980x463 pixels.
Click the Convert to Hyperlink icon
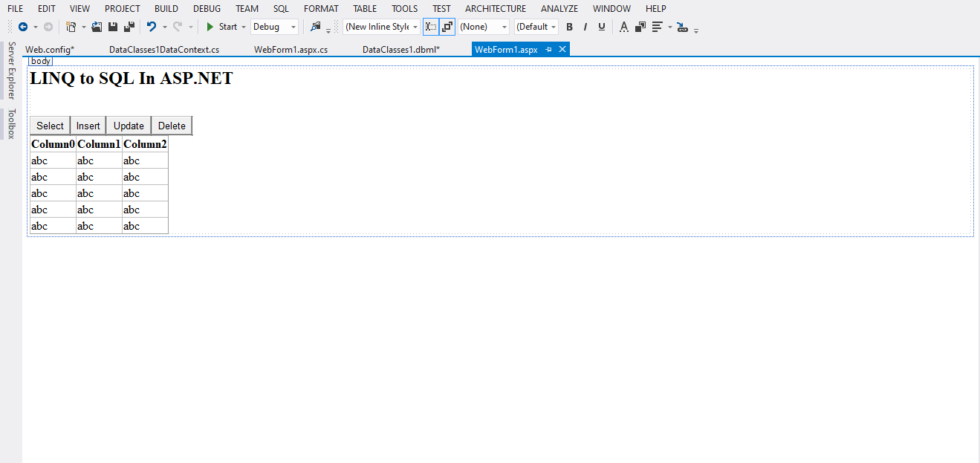click(x=683, y=27)
